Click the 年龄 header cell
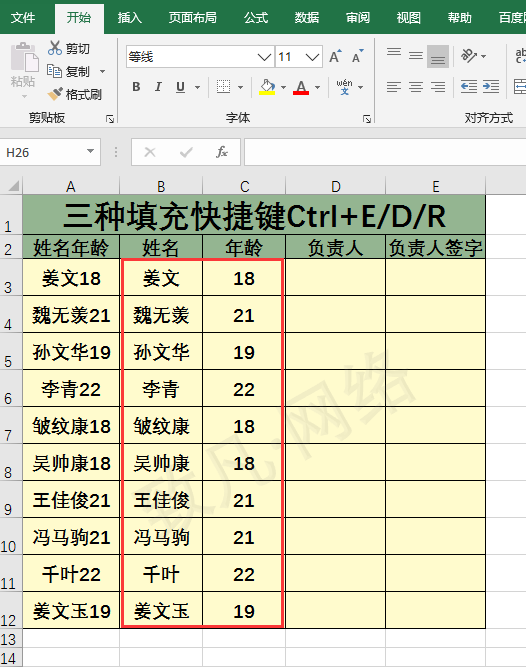This screenshot has width=526, height=667. pos(244,247)
